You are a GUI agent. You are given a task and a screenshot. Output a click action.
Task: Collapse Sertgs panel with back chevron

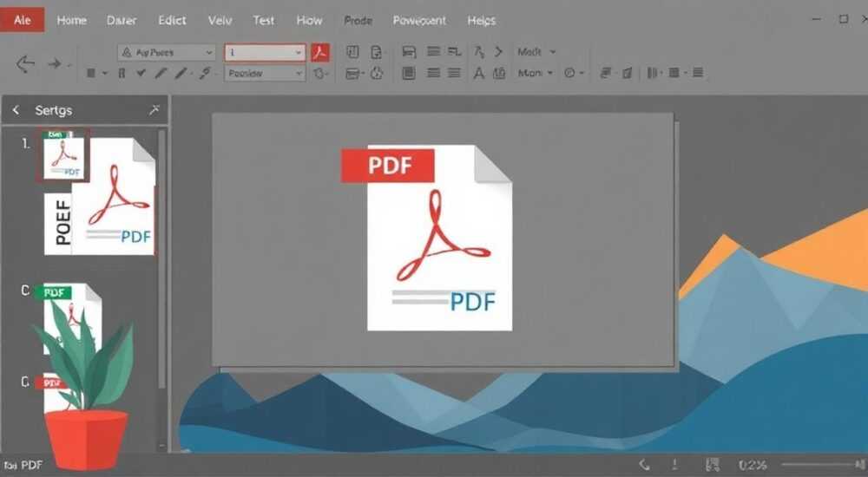coord(16,109)
